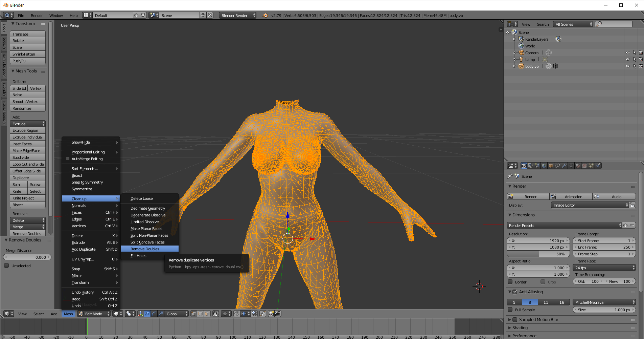Click the Knife Project button
The width and height of the screenshot is (644, 339).
point(28,198)
